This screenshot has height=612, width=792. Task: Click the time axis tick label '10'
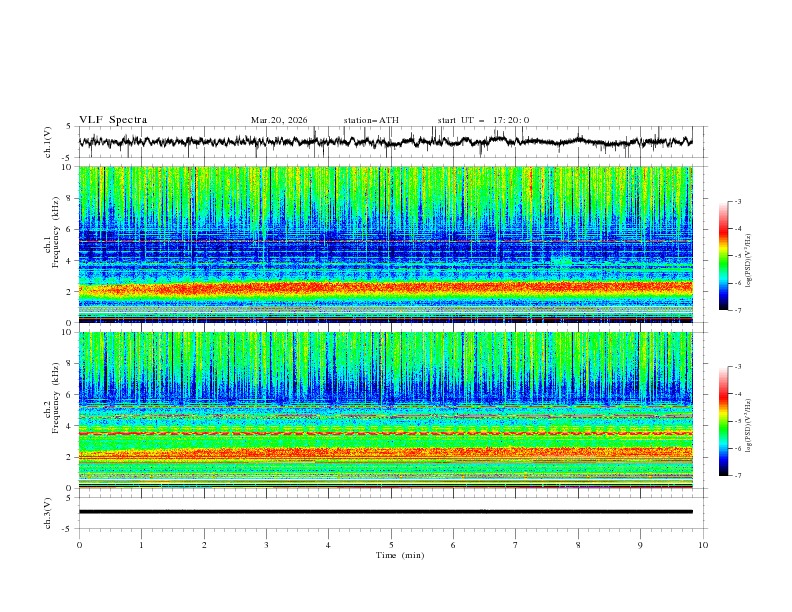point(703,545)
